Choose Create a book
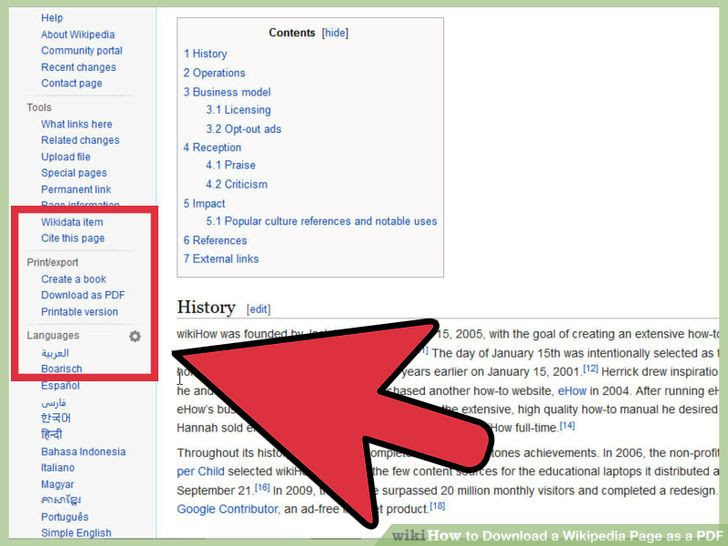 [x=73, y=279]
